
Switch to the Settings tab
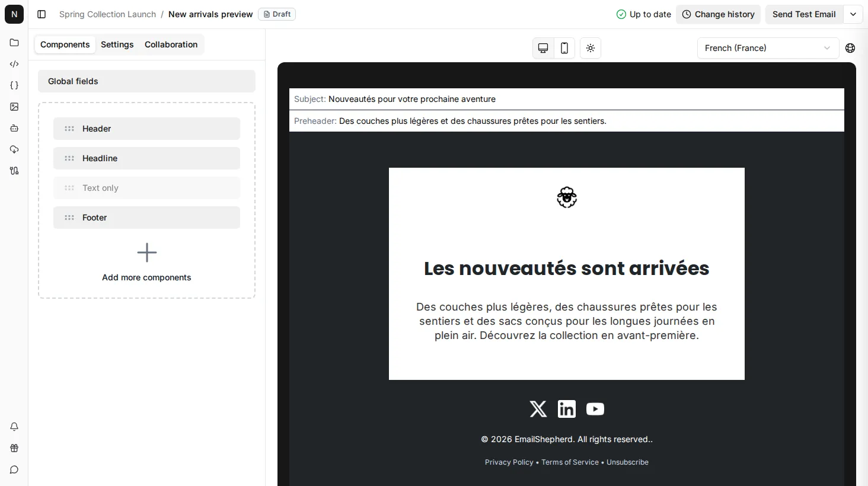(117, 44)
